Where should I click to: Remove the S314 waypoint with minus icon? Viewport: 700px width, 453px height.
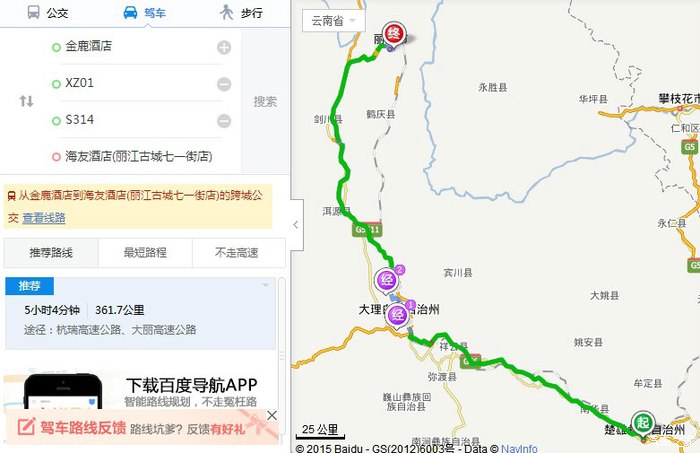coord(224,121)
